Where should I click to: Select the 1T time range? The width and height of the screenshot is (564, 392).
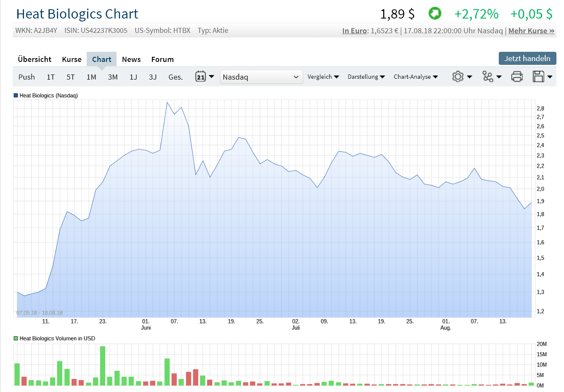point(51,77)
